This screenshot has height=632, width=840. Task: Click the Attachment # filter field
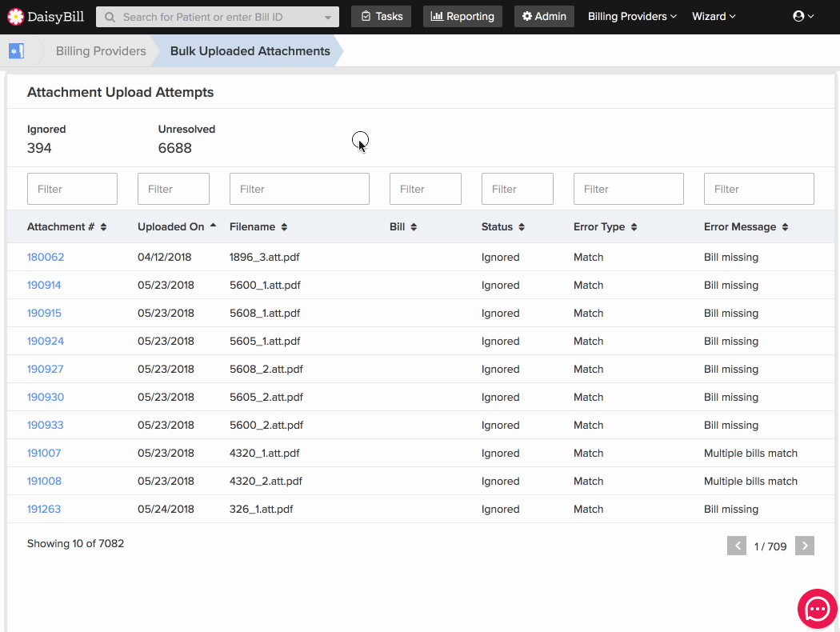tap(72, 189)
